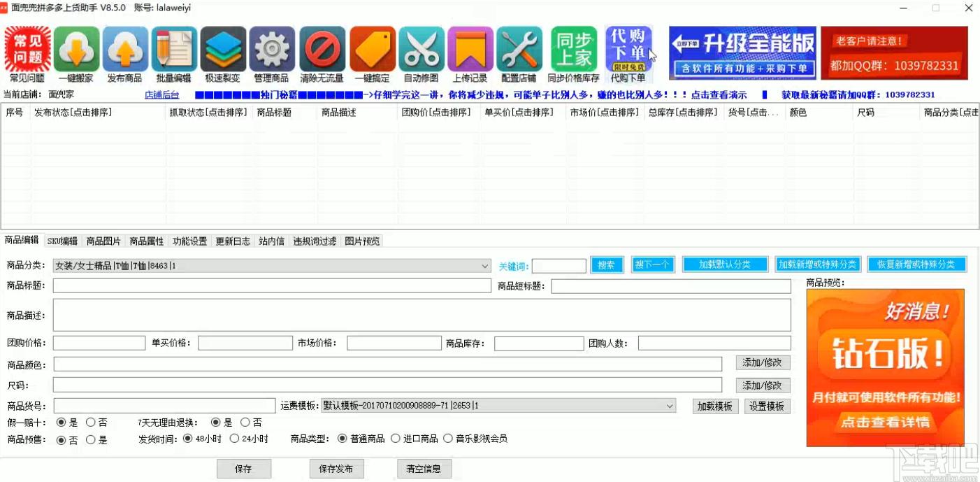This screenshot has width=980, height=482.
Task: Switch to the SKU编辑 tab
Action: 62,241
